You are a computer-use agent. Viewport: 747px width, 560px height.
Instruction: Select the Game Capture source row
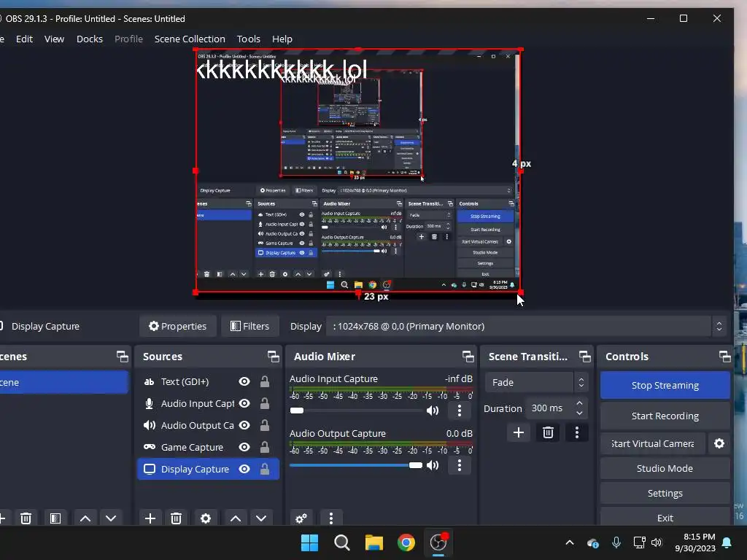(x=208, y=447)
